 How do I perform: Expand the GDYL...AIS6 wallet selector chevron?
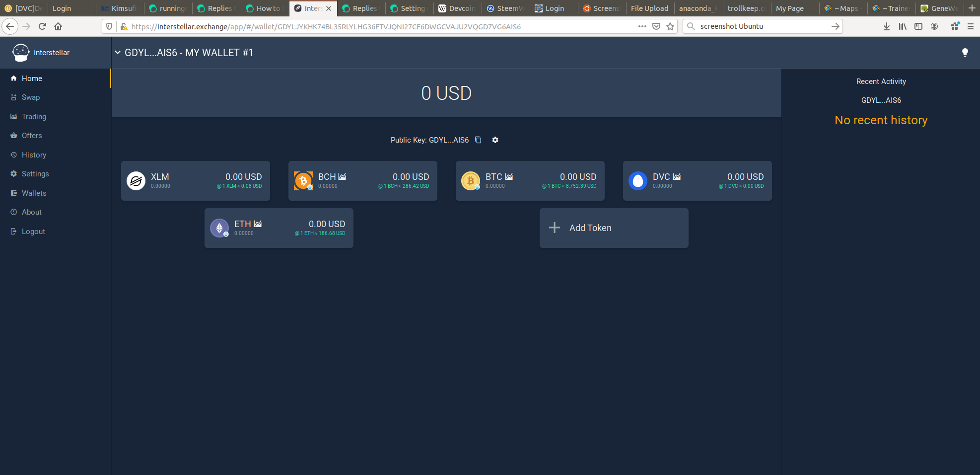pyautogui.click(x=118, y=53)
